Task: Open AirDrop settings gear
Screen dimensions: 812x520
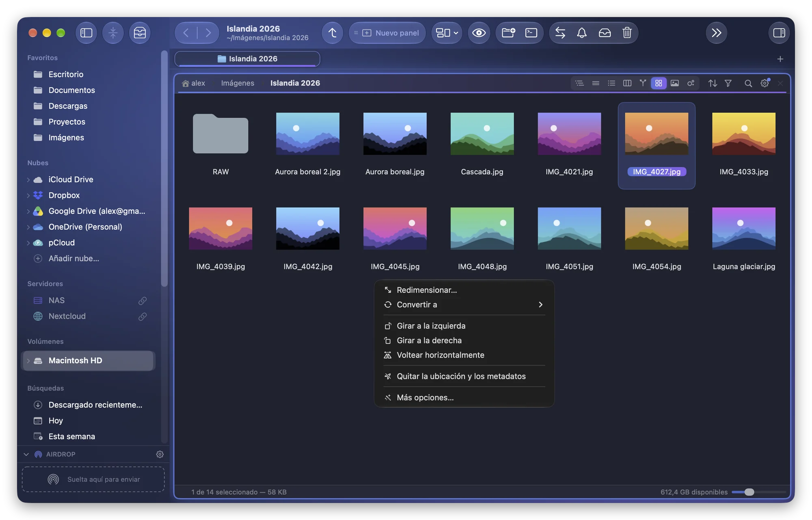Action: click(160, 454)
